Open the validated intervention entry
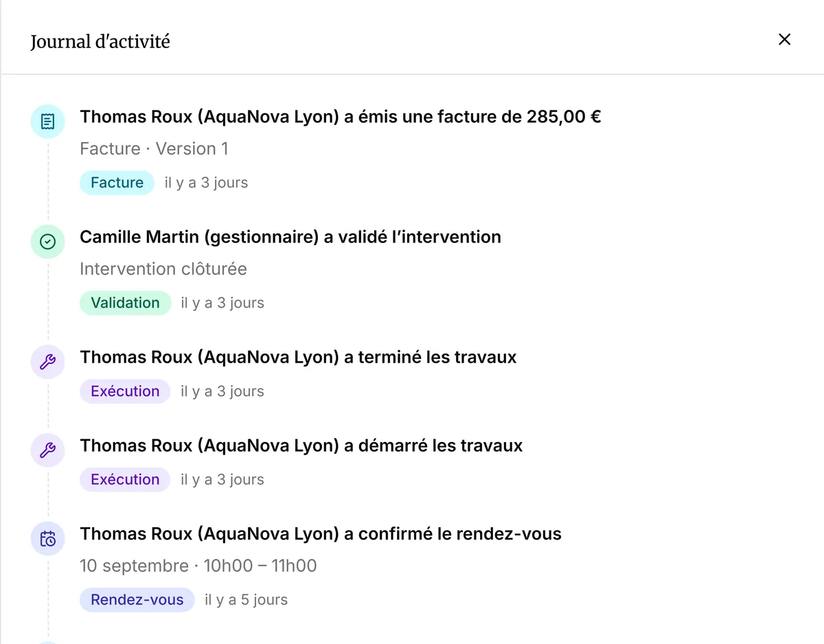The image size is (824, 644). (290, 237)
